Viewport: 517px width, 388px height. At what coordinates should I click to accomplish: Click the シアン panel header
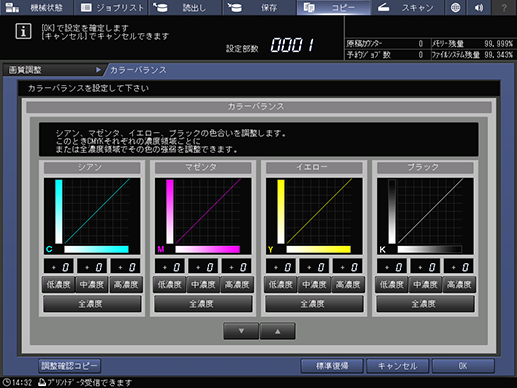[92, 167]
